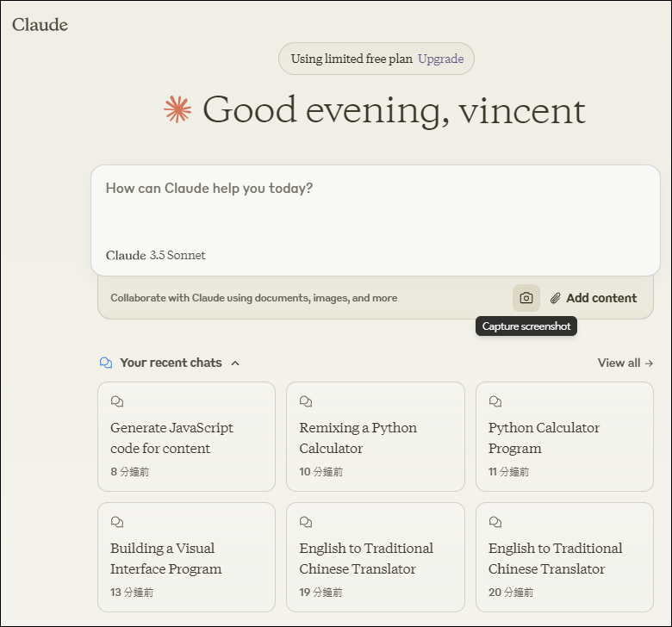
Task: Open the 19-minute-old English to Chinese Translator chat
Action: pyautogui.click(x=375, y=558)
